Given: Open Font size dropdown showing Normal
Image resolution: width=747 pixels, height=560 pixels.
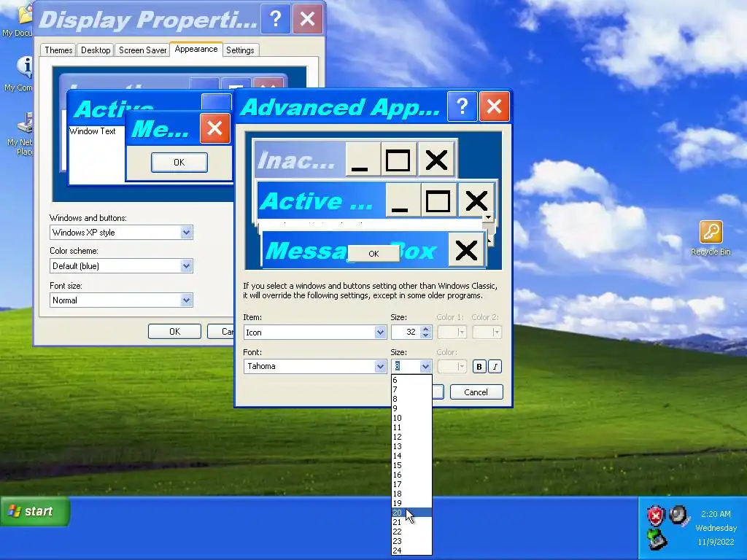Looking at the screenshot, I should click(x=121, y=300).
